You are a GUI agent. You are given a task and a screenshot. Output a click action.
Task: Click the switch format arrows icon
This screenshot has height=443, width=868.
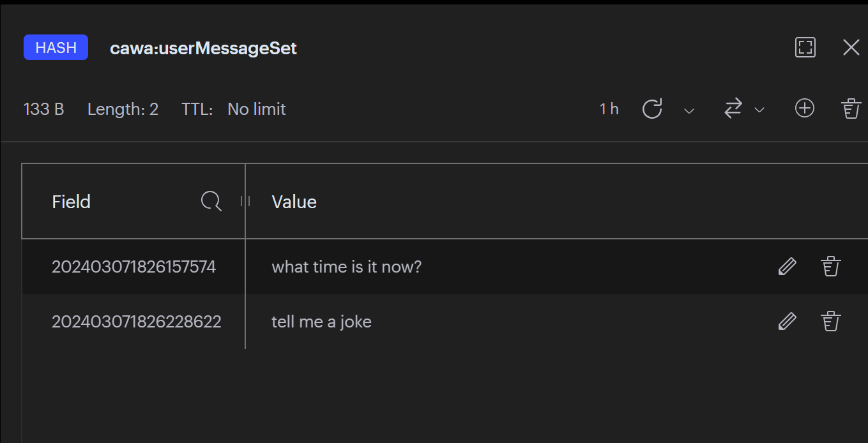tap(733, 109)
